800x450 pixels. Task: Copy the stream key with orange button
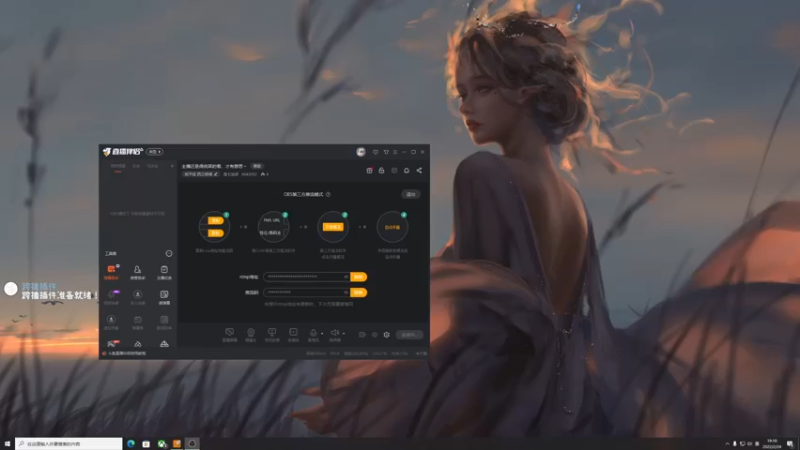point(359,292)
